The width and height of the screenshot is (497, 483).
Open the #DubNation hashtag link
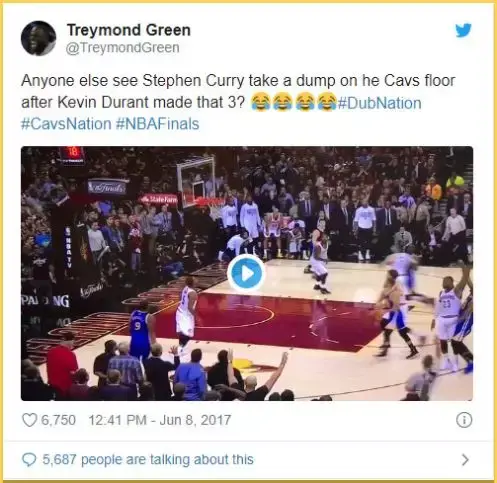tap(380, 103)
